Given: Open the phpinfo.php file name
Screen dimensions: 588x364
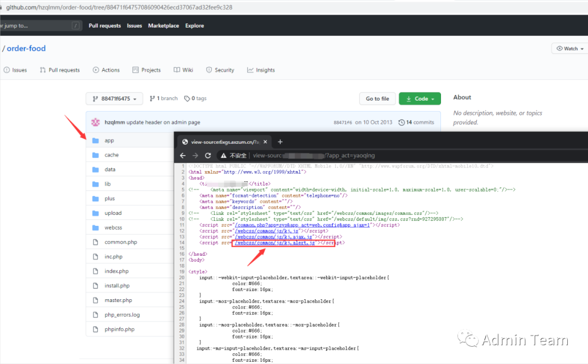Looking at the screenshot, I should pyautogui.click(x=119, y=329).
